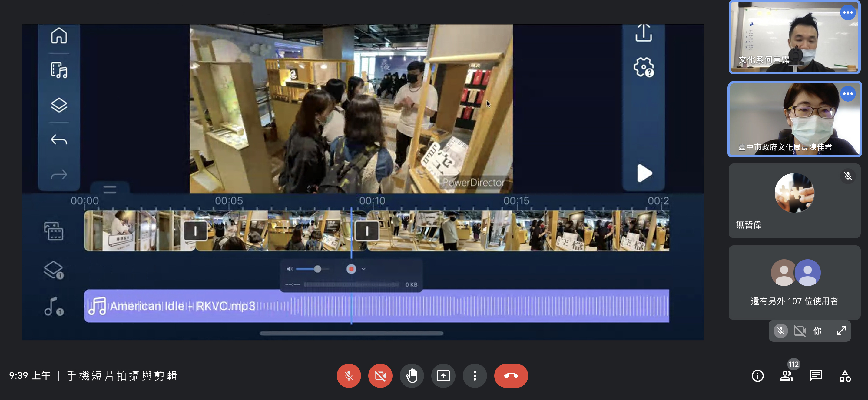
Task: Click the redo arrow
Action: click(59, 174)
